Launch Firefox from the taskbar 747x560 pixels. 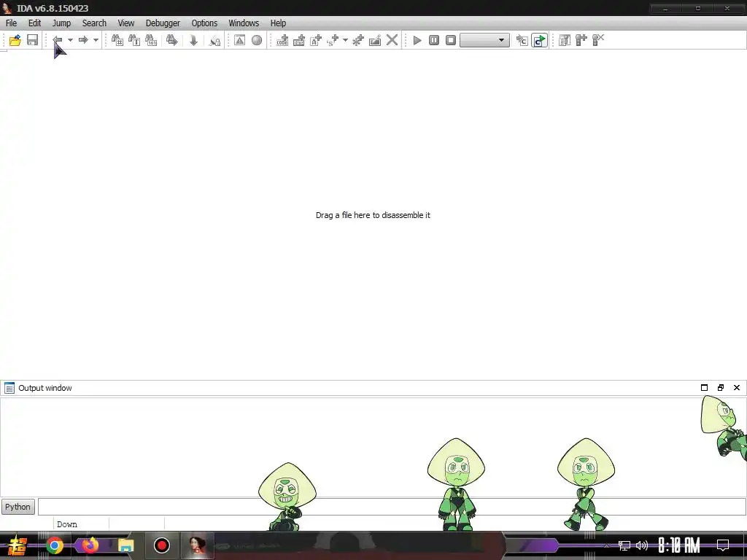tap(90, 545)
